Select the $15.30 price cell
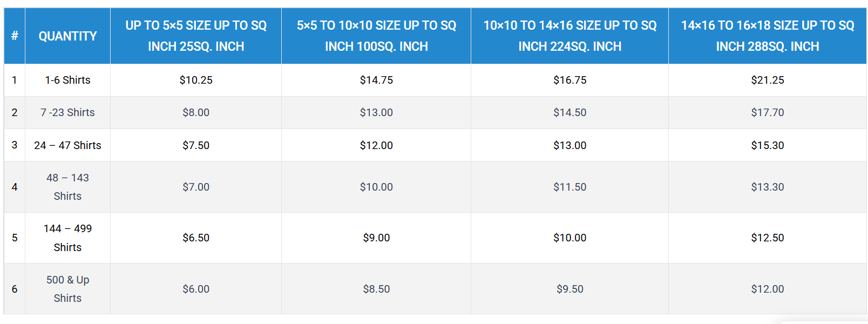Image resolution: width=868 pixels, height=324 pixels. coord(767,145)
